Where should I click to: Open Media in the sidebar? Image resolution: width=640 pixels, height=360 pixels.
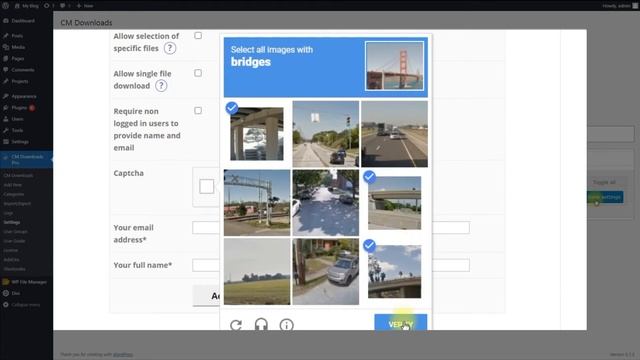[18, 47]
